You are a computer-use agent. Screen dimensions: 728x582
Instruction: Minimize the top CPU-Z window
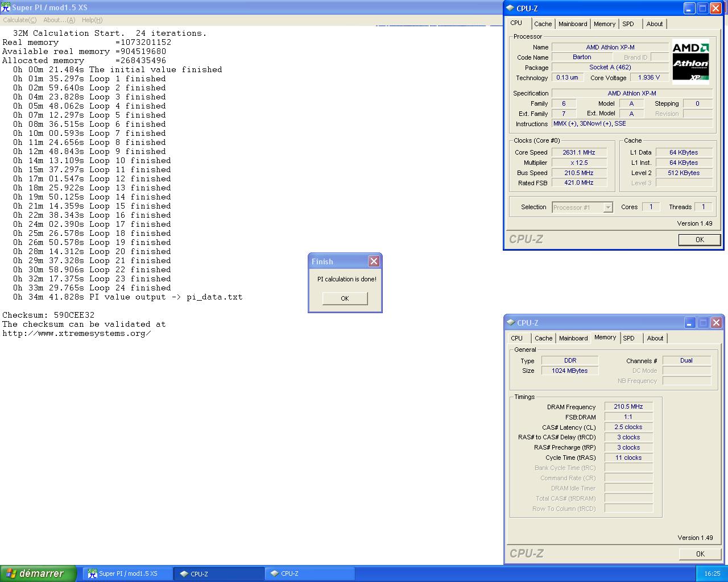click(689, 8)
